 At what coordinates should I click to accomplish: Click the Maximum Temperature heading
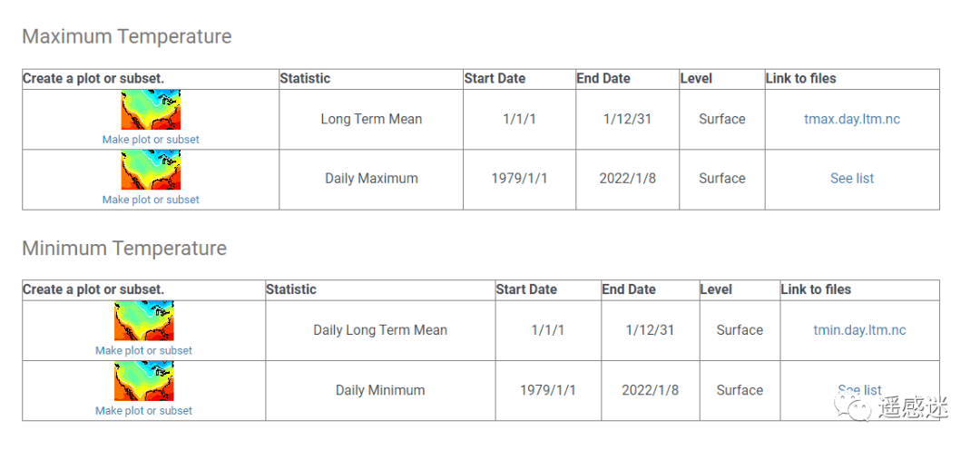point(127,37)
